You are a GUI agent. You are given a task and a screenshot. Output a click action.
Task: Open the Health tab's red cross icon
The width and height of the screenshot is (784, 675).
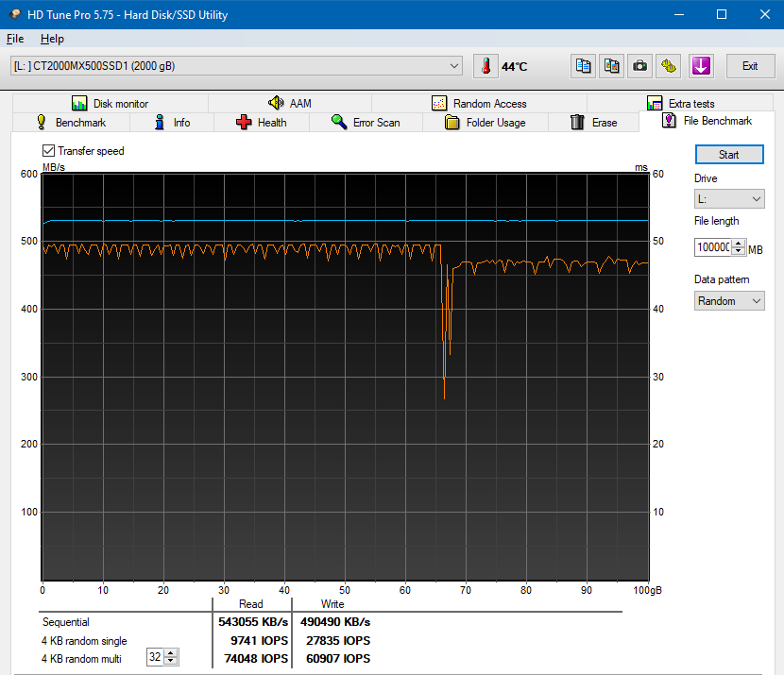[x=244, y=122]
